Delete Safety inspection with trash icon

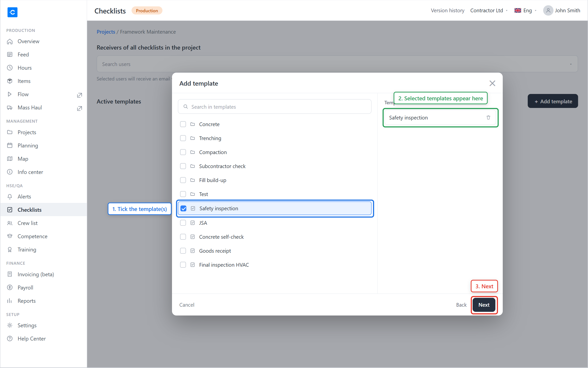point(488,118)
